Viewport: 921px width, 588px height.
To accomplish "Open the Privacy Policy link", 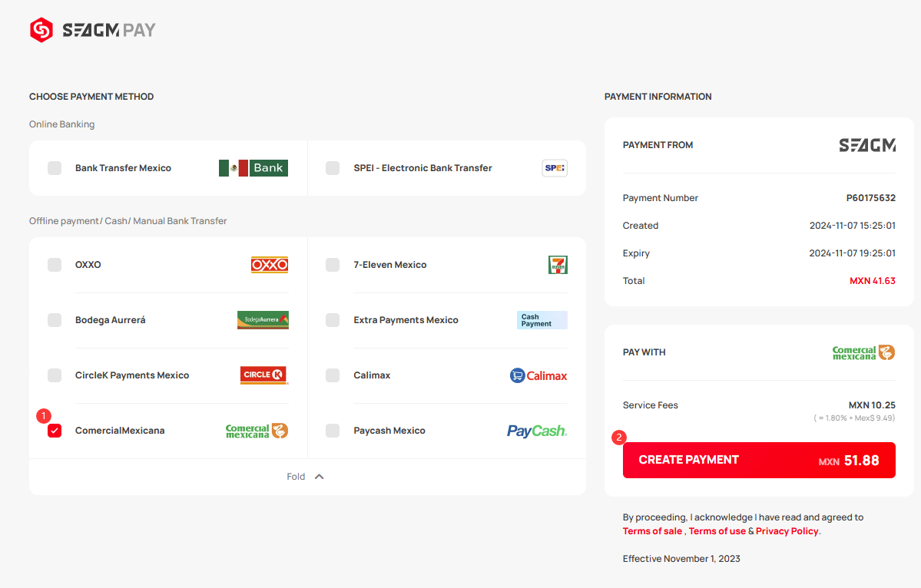I will [787, 531].
